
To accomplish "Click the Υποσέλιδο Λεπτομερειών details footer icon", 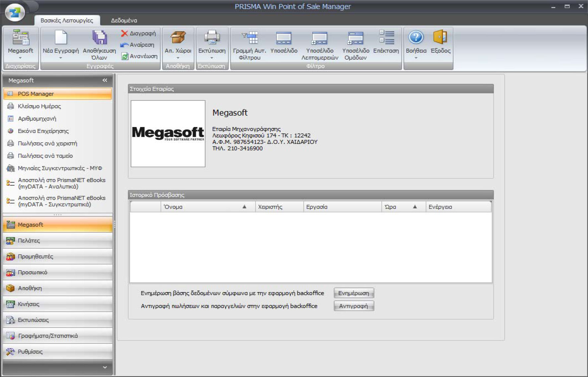I will pos(320,38).
